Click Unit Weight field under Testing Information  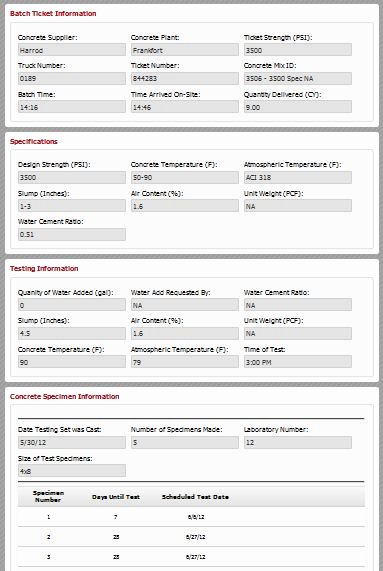click(x=297, y=333)
